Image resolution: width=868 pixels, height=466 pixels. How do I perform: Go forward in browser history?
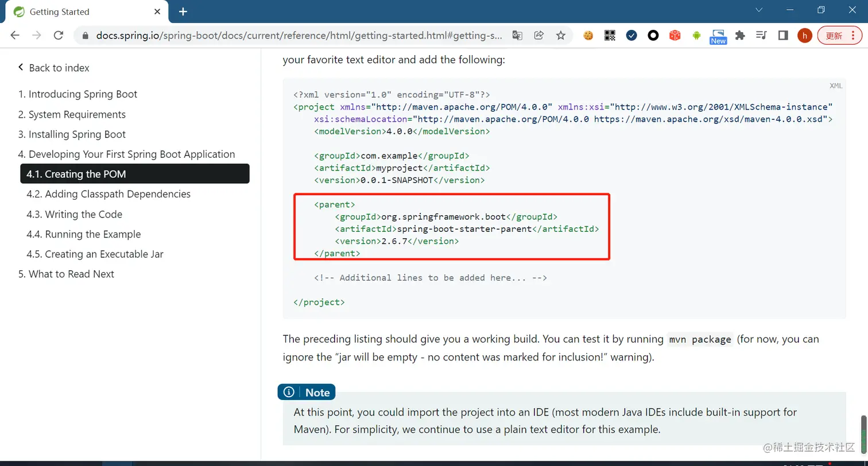tap(37, 35)
